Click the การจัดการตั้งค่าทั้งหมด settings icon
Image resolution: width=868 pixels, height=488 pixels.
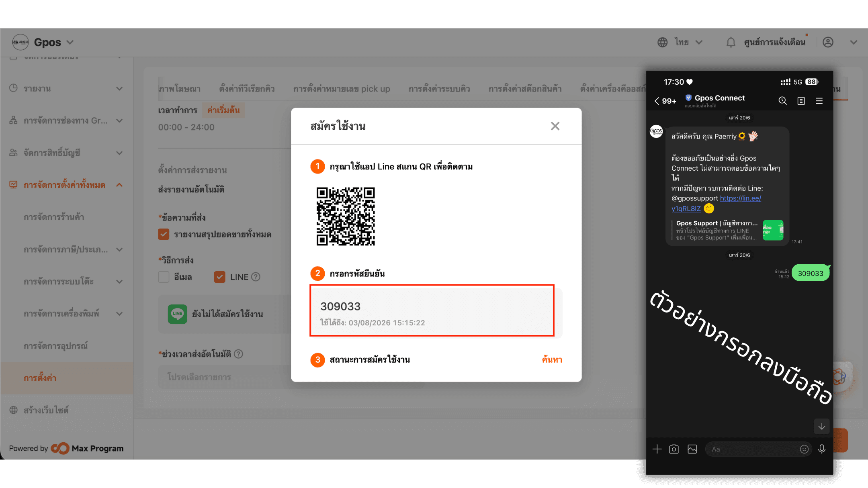pos(13,184)
